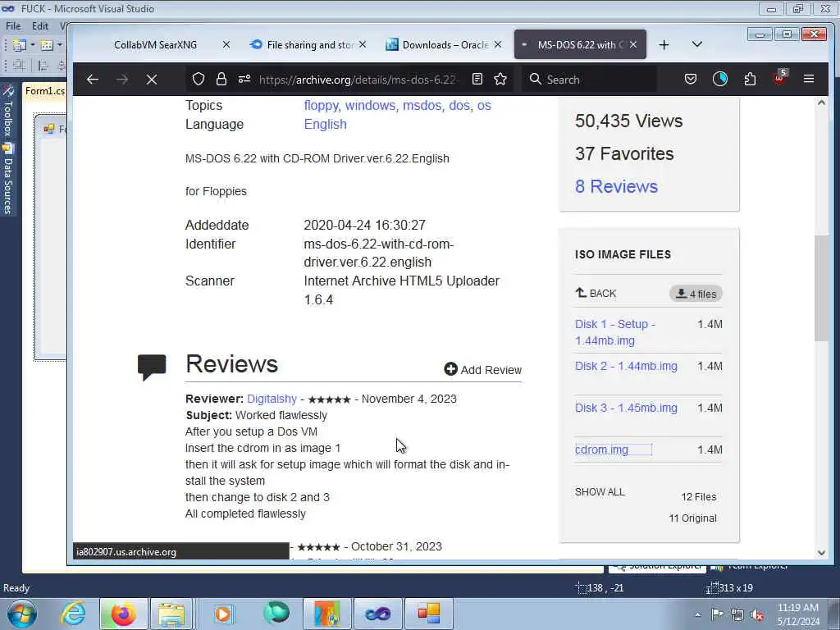The width and height of the screenshot is (840, 630).
Task: Toggle reader view icon in address bar
Action: point(477,80)
